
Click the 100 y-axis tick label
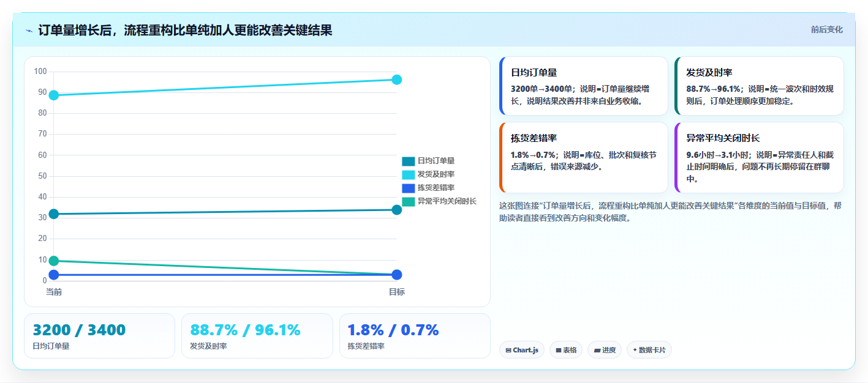(x=40, y=72)
